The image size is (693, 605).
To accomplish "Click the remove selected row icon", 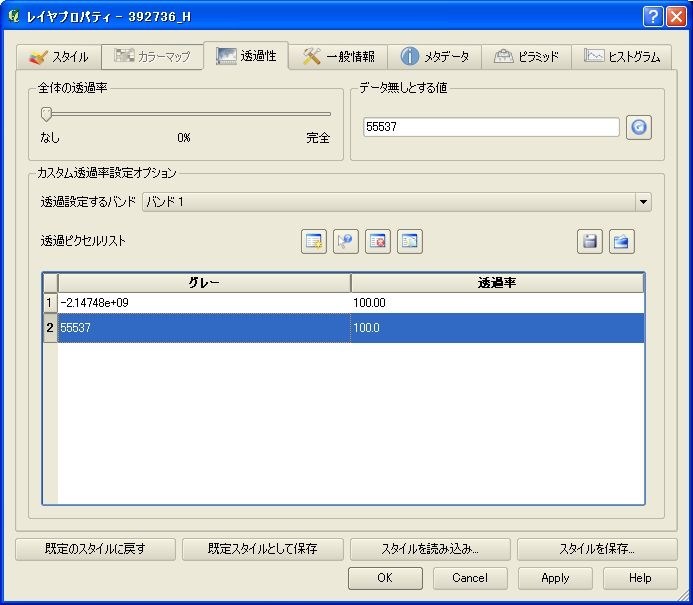I will pyautogui.click(x=378, y=241).
